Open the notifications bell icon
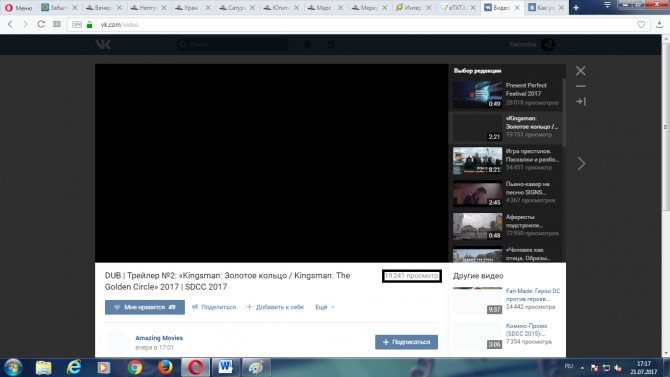The height and width of the screenshot is (377, 670). coord(307,44)
